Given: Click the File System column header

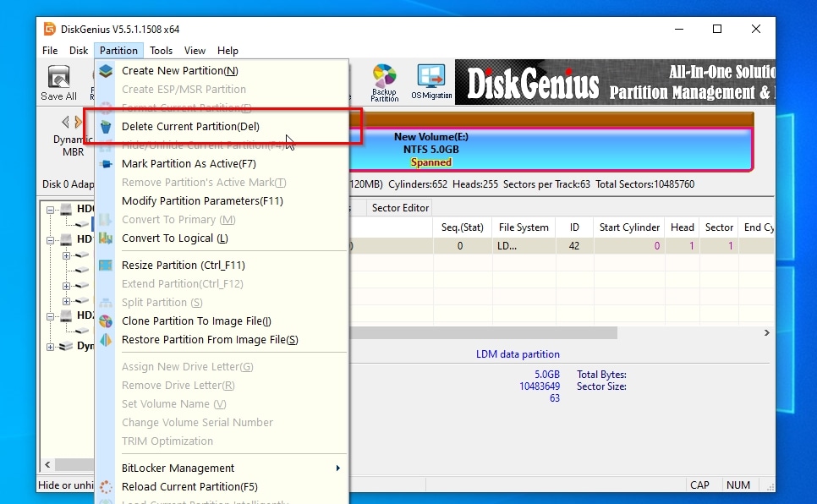Looking at the screenshot, I should tap(524, 227).
